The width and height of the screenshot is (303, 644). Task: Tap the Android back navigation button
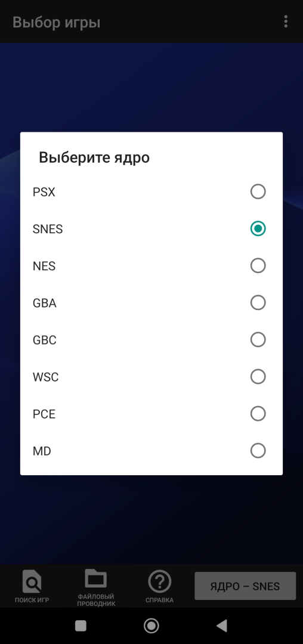[222, 626]
